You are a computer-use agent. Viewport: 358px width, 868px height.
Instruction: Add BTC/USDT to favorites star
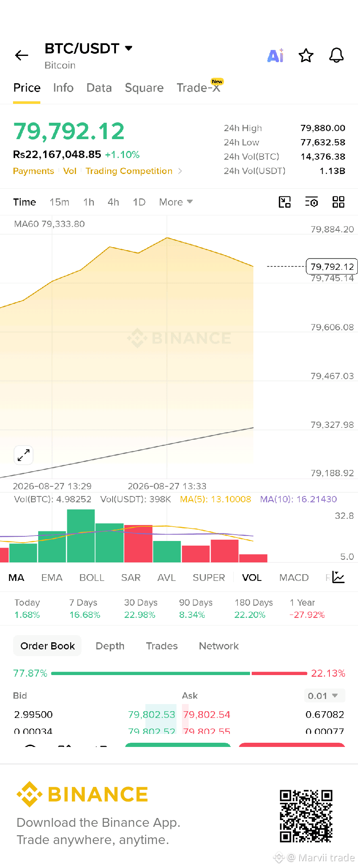pos(306,55)
